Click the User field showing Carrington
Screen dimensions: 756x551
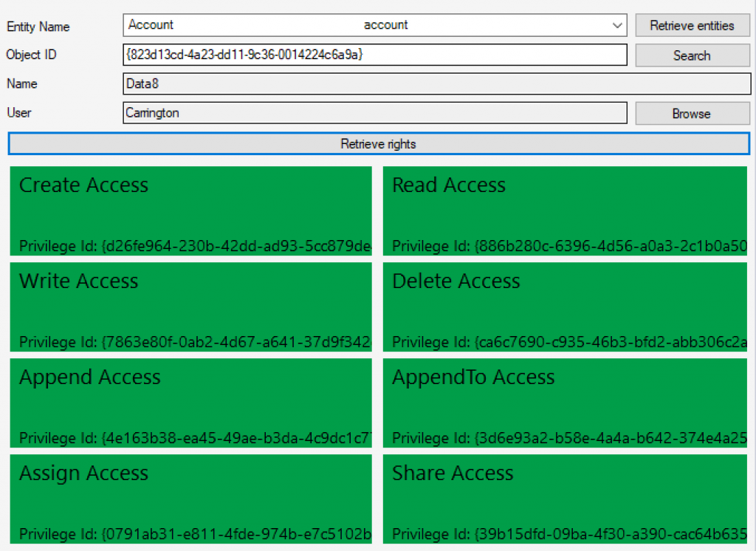[x=374, y=113]
